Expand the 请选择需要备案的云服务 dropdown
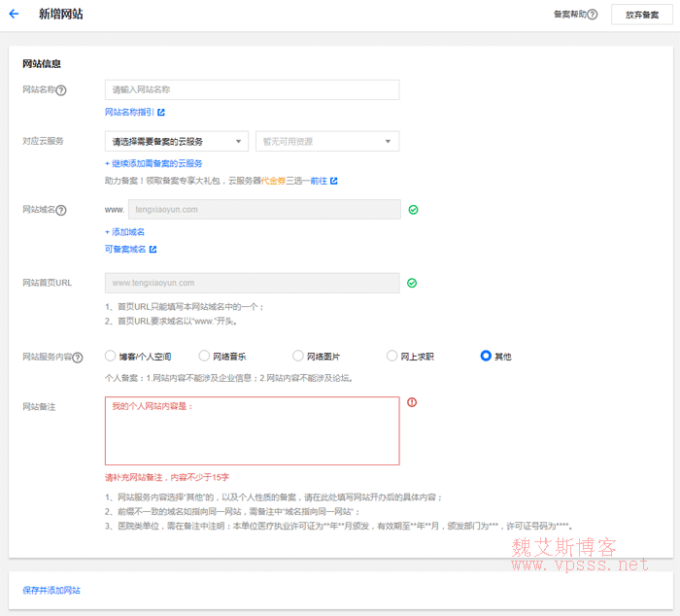The height and width of the screenshot is (616, 680). 176,142
